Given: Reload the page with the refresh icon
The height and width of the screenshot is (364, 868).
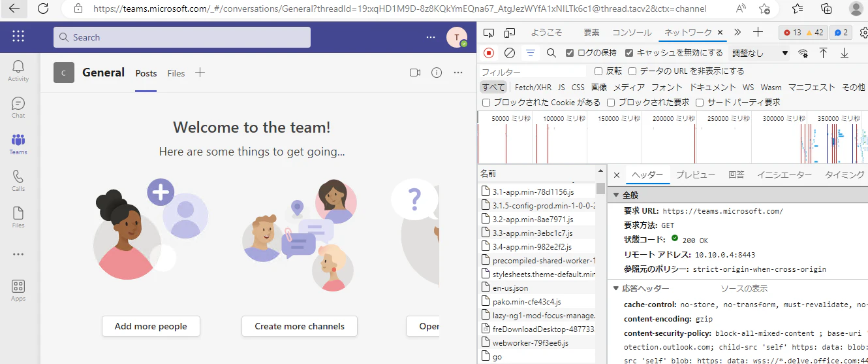Looking at the screenshot, I should click(x=43, y=8).
